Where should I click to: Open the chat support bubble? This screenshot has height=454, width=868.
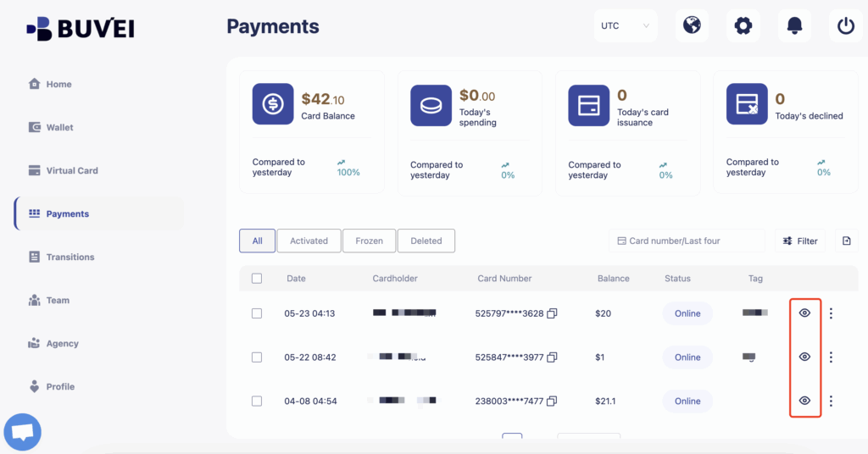click(x=23, y=432)
